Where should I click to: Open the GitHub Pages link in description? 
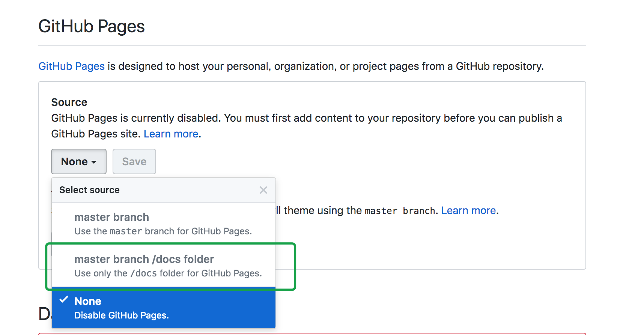coord(72,66)
